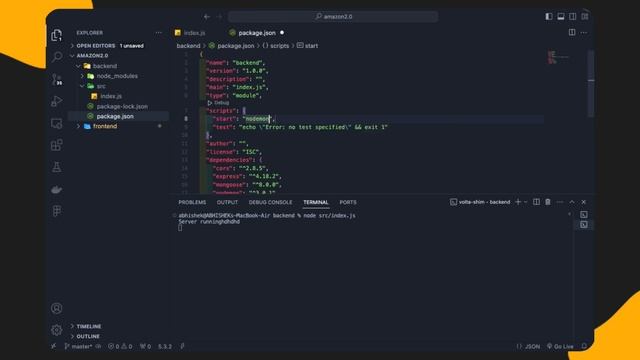
Task: Go back using the navigation arrow
Action: coord(207,17)
